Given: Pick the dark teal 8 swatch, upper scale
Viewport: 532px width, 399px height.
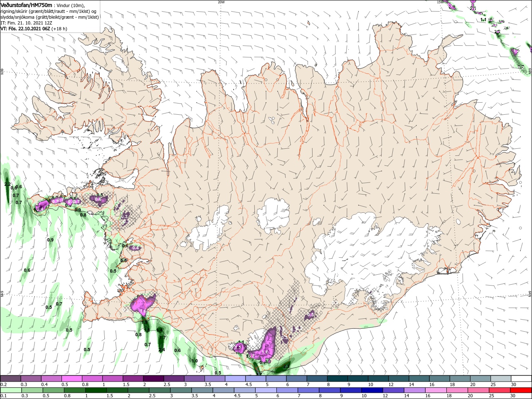Looking at the screenshot, I should pos(337,379).
